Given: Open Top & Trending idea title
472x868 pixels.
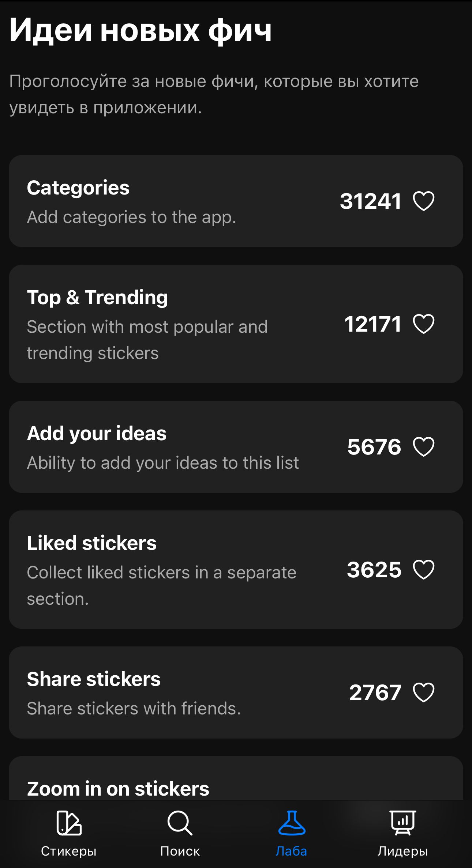Looking at the screenshot, I should click(97, 297).
